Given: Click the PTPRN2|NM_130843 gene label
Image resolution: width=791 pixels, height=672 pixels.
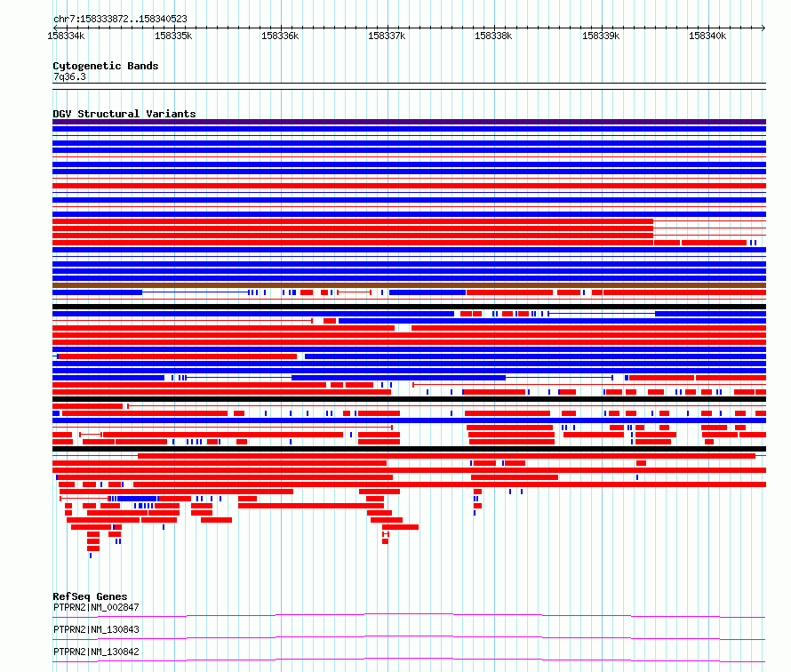Looking at the screenshot, I should tap(96, 629).
